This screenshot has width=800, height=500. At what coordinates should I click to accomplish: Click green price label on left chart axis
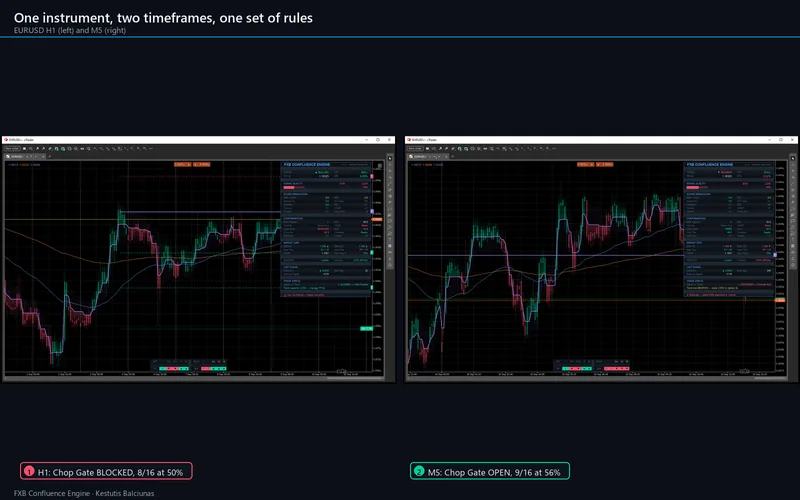click(366, 329)
